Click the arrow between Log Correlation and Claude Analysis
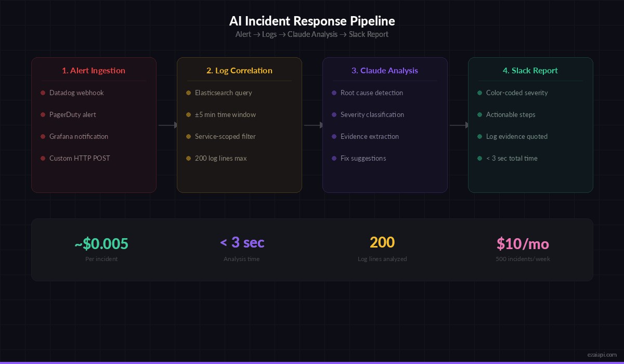Screen dimensions: 624x364 (312, 125)
